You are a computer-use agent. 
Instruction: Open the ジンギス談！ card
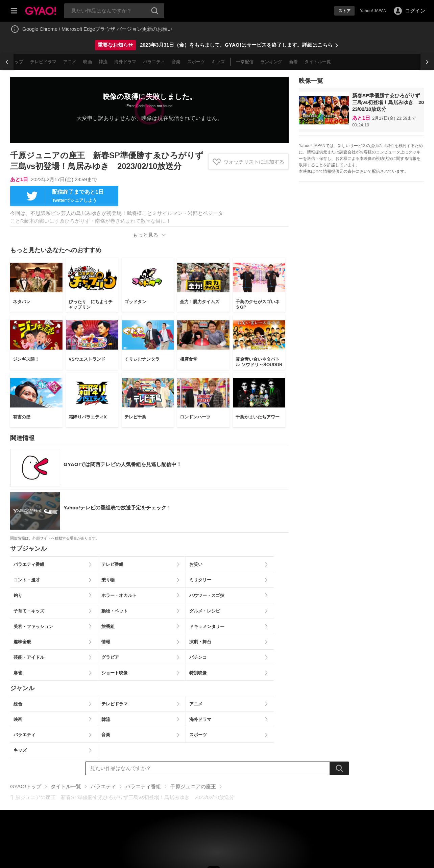pyautogui.click(x=37, y=343)
